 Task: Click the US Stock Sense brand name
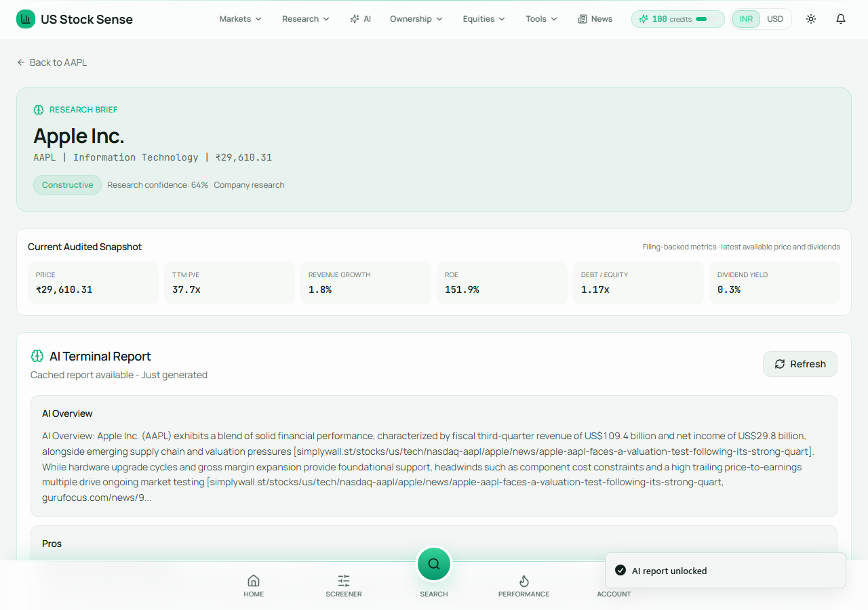[x=87, y=19]
